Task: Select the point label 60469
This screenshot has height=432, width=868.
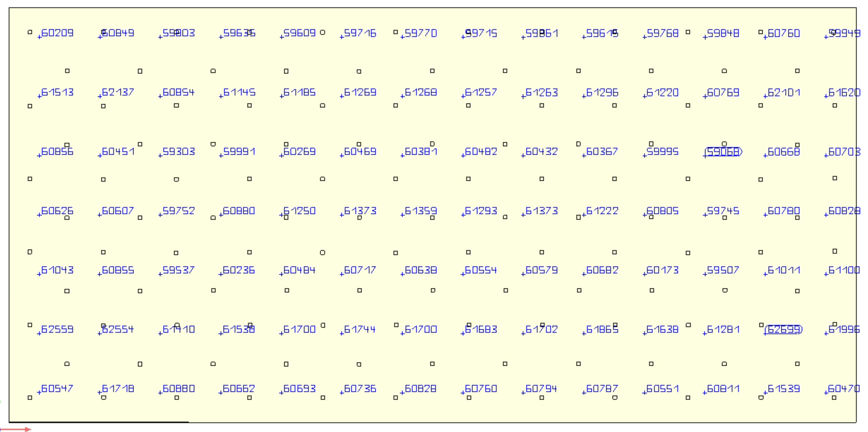Action: coord(360,152)
